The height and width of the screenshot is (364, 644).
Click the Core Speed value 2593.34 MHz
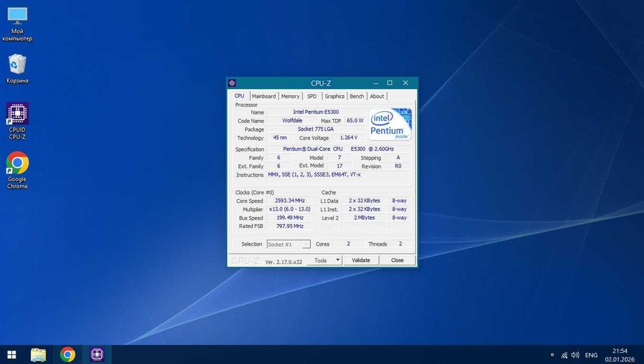290,201
